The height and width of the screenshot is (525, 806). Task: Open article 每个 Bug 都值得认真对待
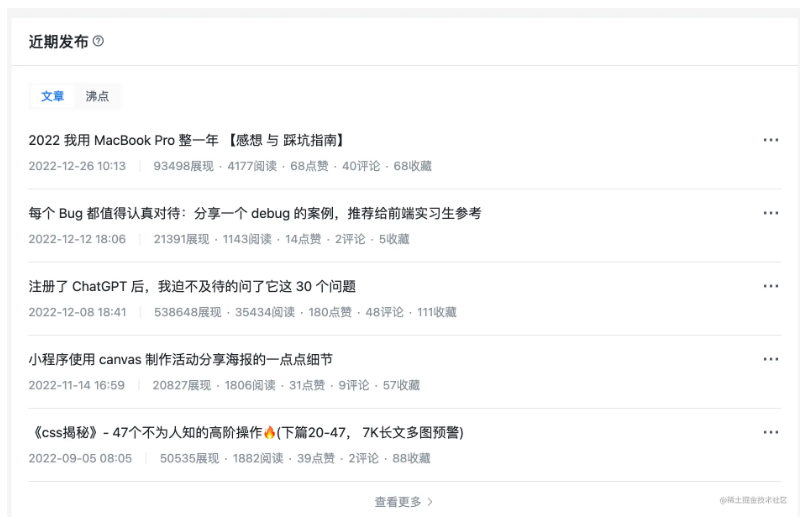click(x=255, y=213)
